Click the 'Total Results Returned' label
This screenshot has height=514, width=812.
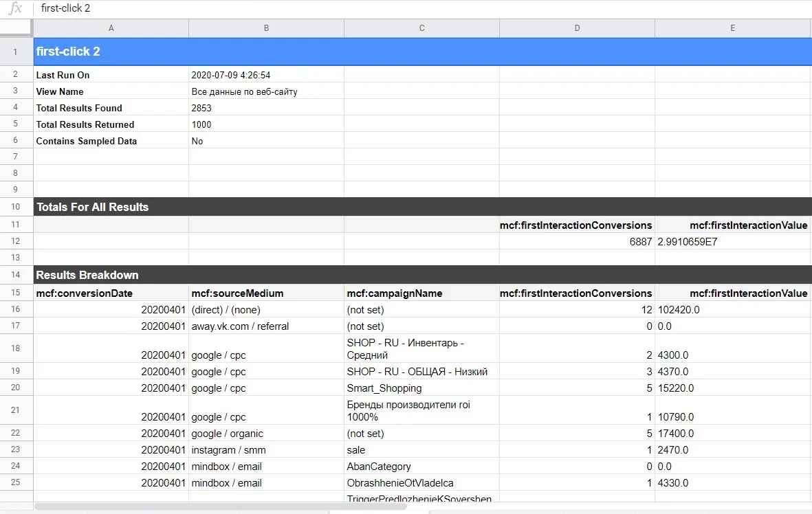(85, 124)
